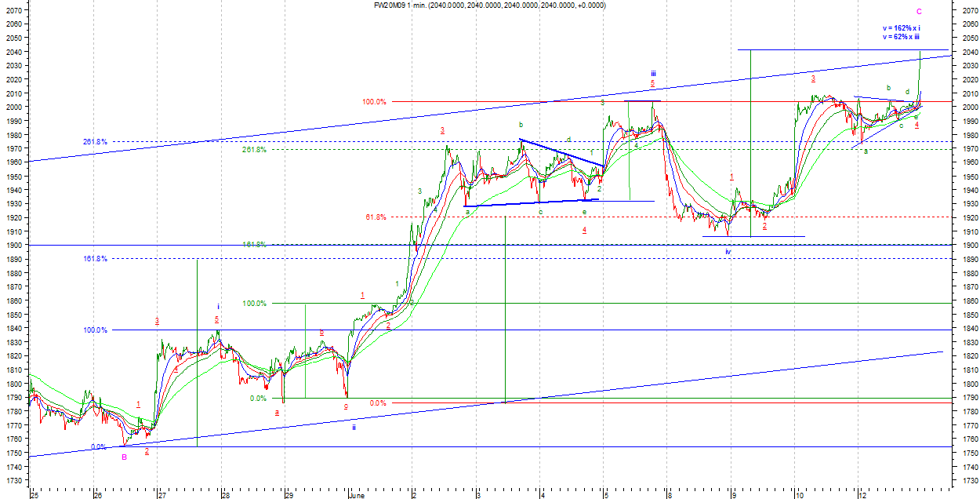This screenshot has height=499, width=980.
Task: Click date 9 on the time axis
Action: click(734, 495)
